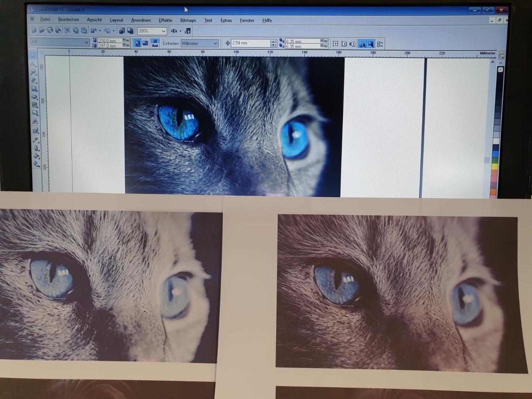Expand the paper size dropdown
Image resolution: width=532 pixels, height=399 pixels.
[86, 42]
